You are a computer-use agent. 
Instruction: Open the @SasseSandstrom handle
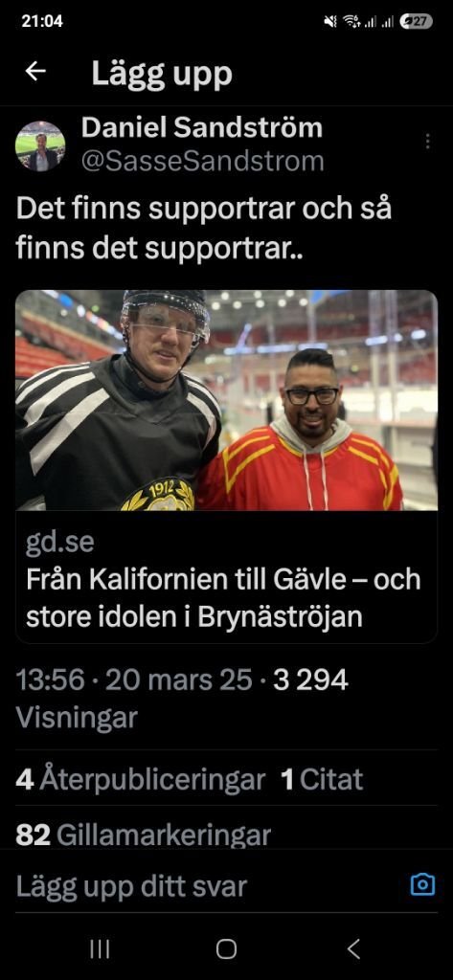click(x=203, y=161)
